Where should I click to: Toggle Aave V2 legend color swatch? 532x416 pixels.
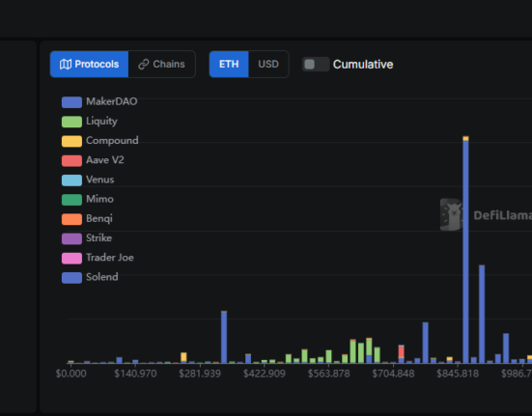pyautogui.click(x=71, y=160)
